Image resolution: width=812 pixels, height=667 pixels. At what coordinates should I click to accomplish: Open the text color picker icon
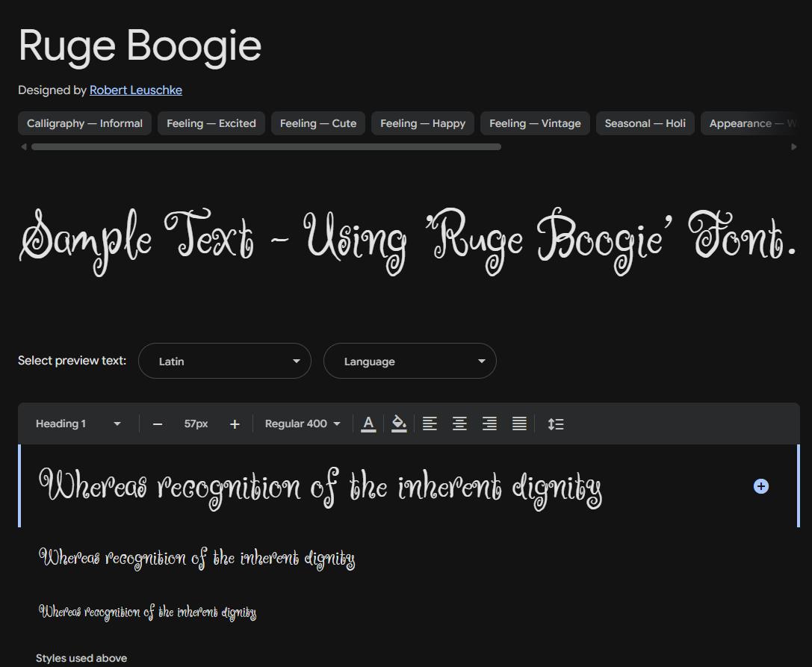[x=368, y=424]
